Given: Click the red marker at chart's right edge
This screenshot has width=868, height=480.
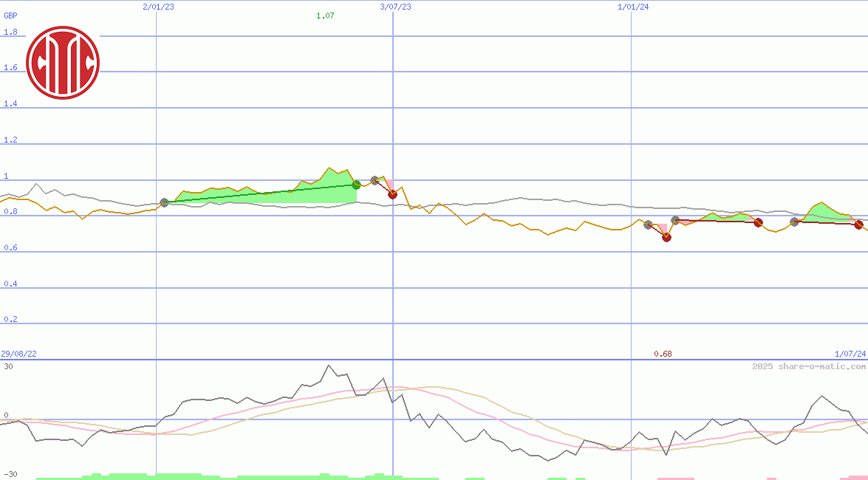Looking at the screenshot, I should pyautogui.click(x=858, y=224).
